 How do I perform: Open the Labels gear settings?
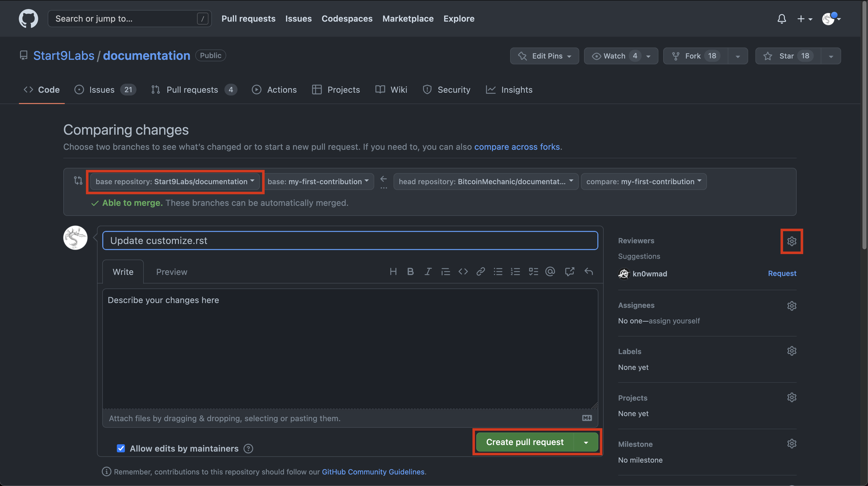792,351
